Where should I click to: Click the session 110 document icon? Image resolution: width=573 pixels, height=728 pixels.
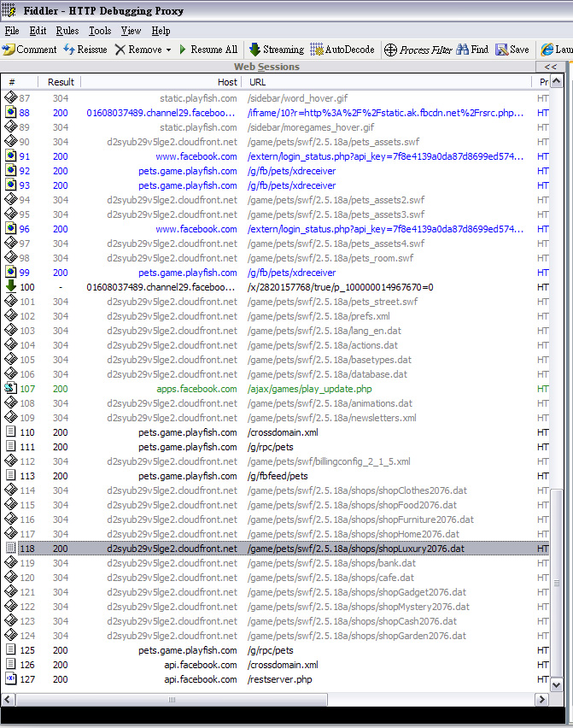tap(10, 432)
